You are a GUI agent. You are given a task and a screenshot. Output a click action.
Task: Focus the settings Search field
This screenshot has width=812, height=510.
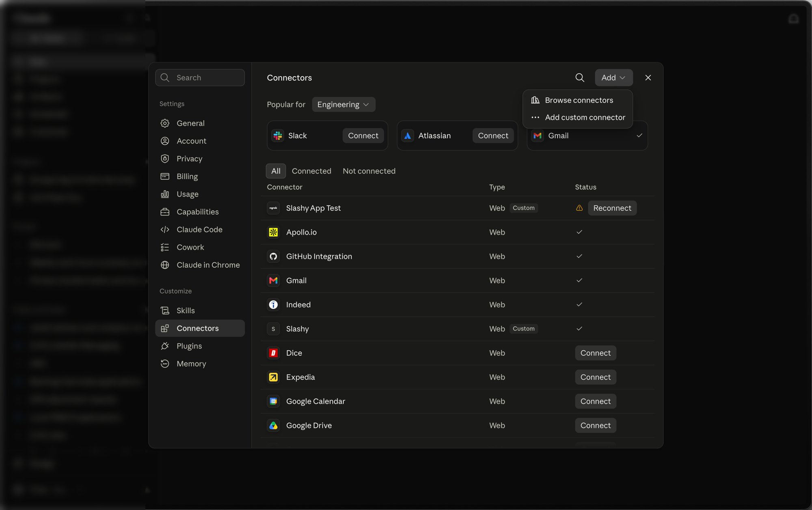200,77
